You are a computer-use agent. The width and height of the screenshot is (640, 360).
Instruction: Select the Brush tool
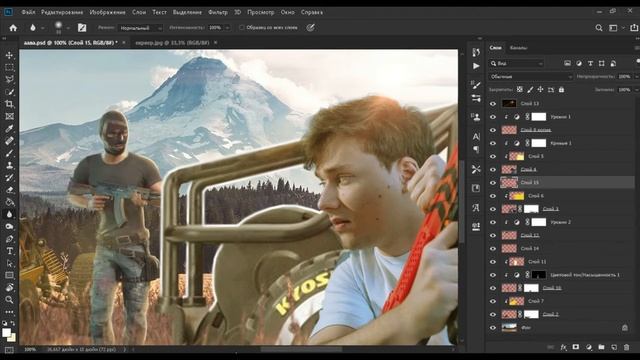pyautogui.click(x=9, y=153)
